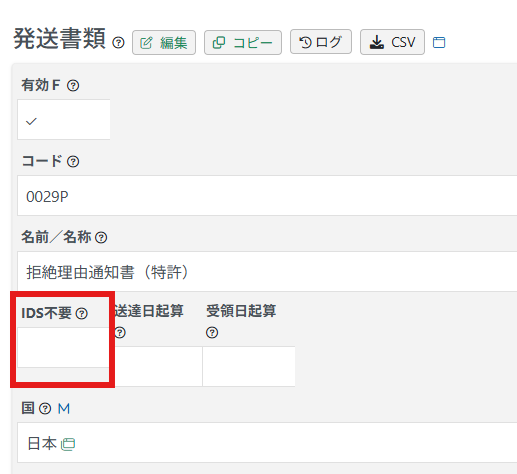Open the blue window icon beside CSV
Image resolution: width=517 pixels, height=474 pixels.
tap(439, 42)
